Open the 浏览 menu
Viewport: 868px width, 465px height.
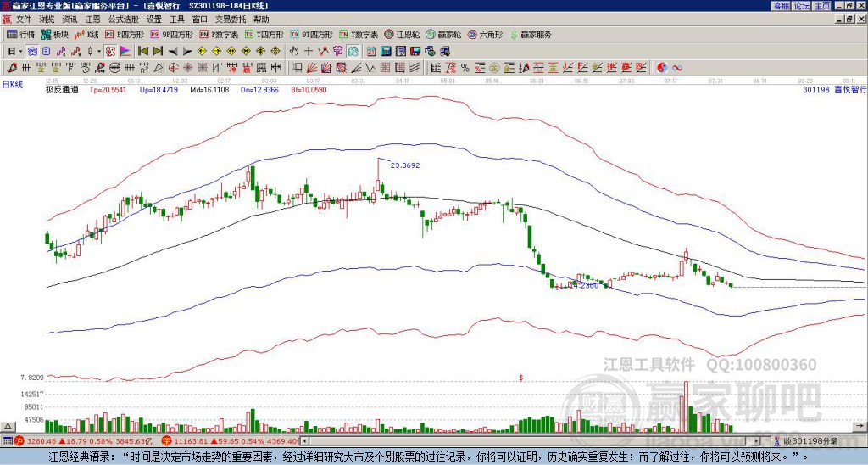coord(47,20)
